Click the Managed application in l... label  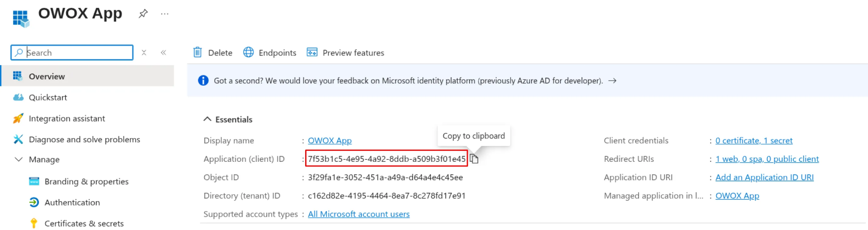coord(654,196)
